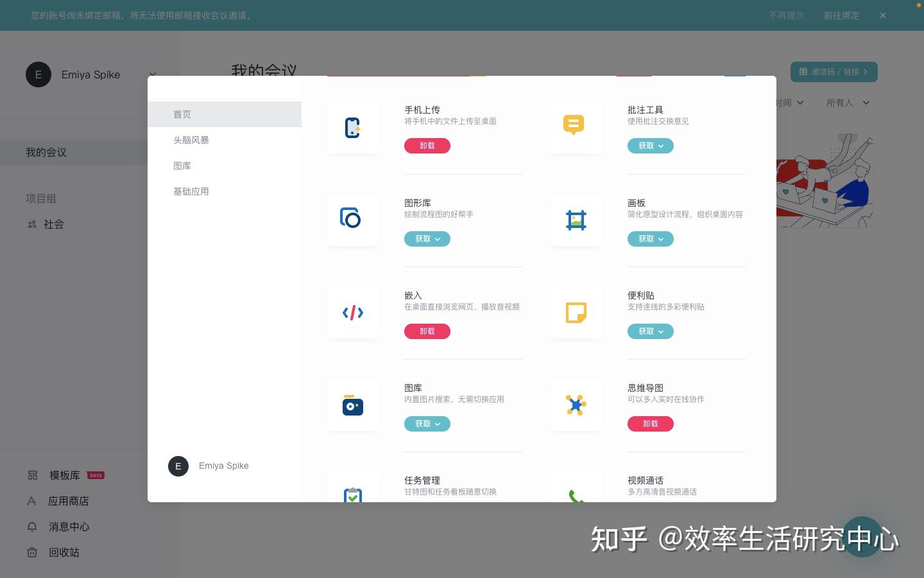Image resolution: width=924 pixels, height=578 pixels.
Task: Uninstall 嵌入 via its 卸载 button
Action: tap(427, 331)
